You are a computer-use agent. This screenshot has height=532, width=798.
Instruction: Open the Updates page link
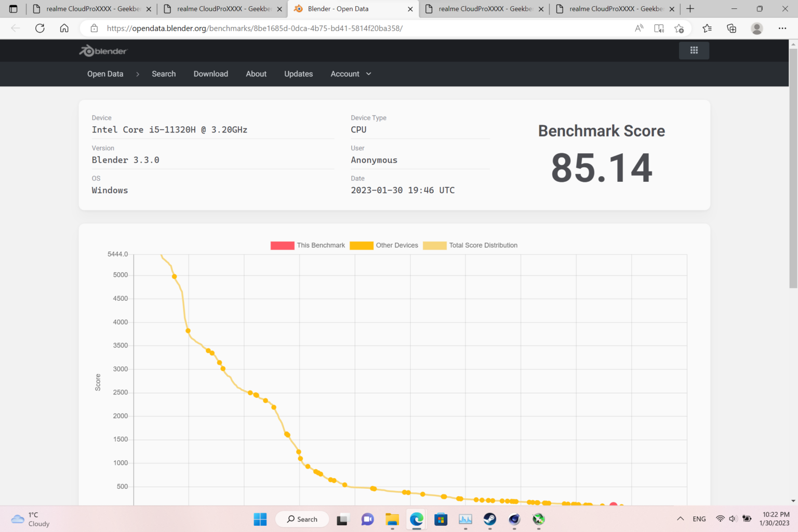tap(298, 74)
